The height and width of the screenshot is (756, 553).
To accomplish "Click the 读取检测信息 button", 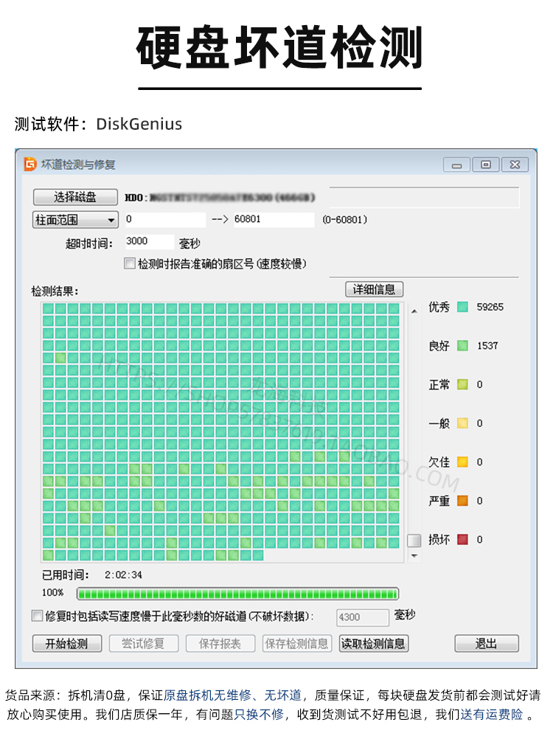I will coord(374,644).
